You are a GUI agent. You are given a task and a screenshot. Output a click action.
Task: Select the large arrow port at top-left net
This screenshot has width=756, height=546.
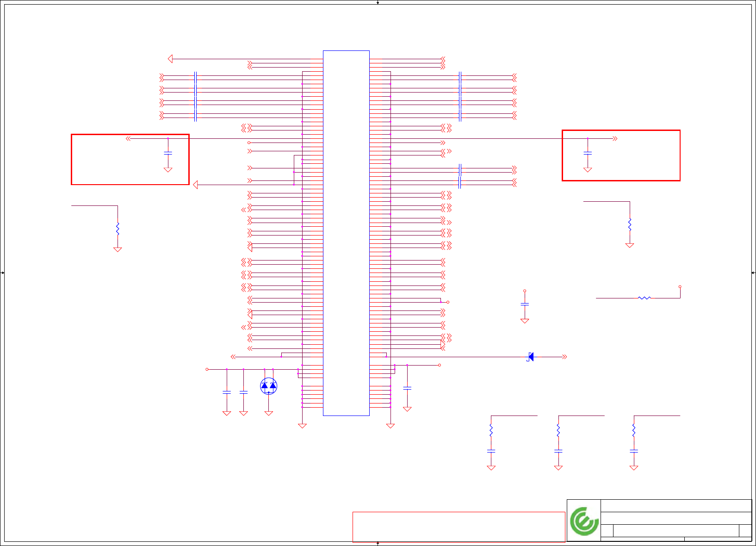(170, 59)
